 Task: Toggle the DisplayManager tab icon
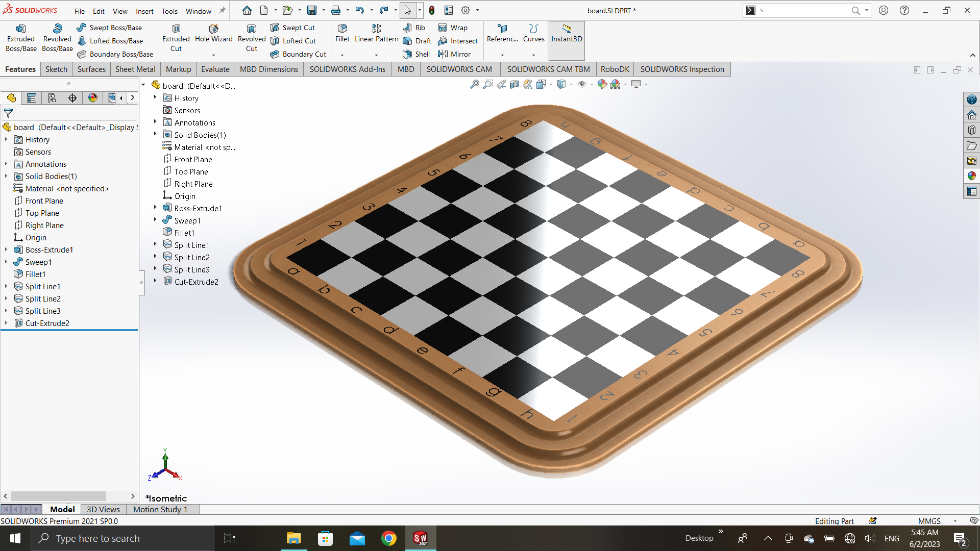pos(93,98)
